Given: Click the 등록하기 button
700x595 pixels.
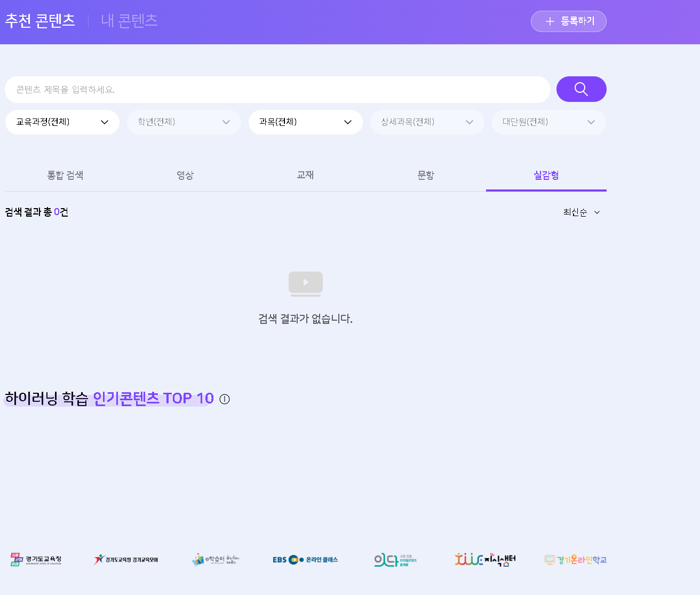Looking at the screenshot, I should click(569, 21).
